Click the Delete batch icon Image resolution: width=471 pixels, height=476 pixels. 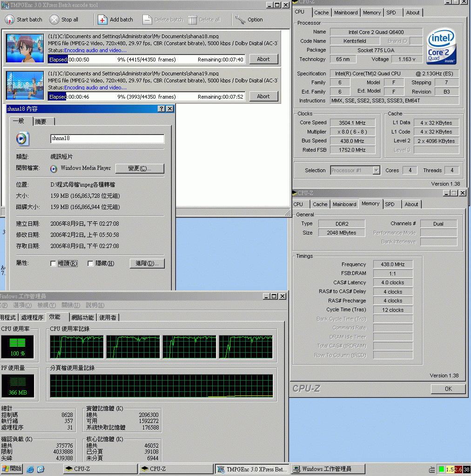point(147,20)
